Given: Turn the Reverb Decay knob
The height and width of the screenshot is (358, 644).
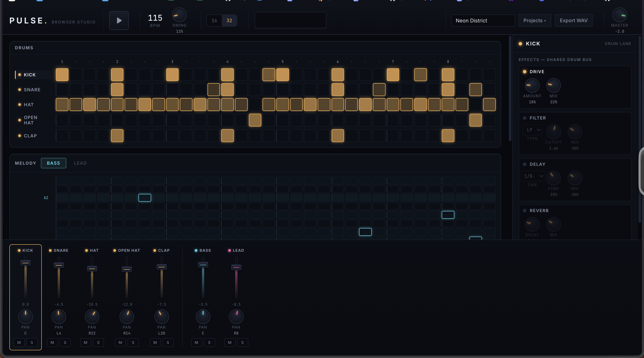Looking at the screenshot, I should pos(532,224).
